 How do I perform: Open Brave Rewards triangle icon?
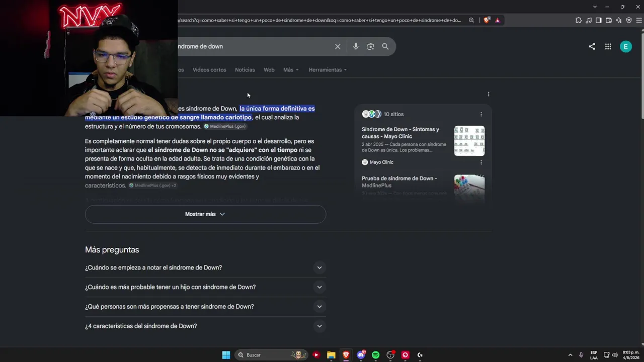497,20
